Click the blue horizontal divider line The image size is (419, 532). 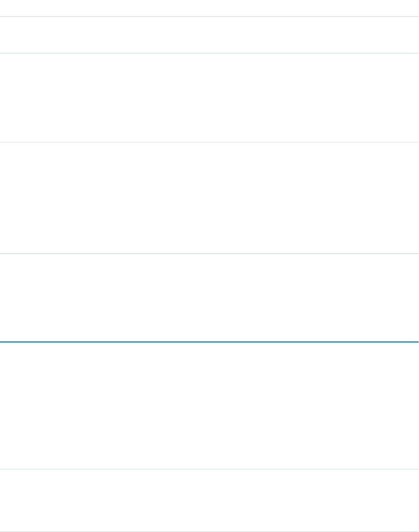pyautogui.click(x=209, y=342)
